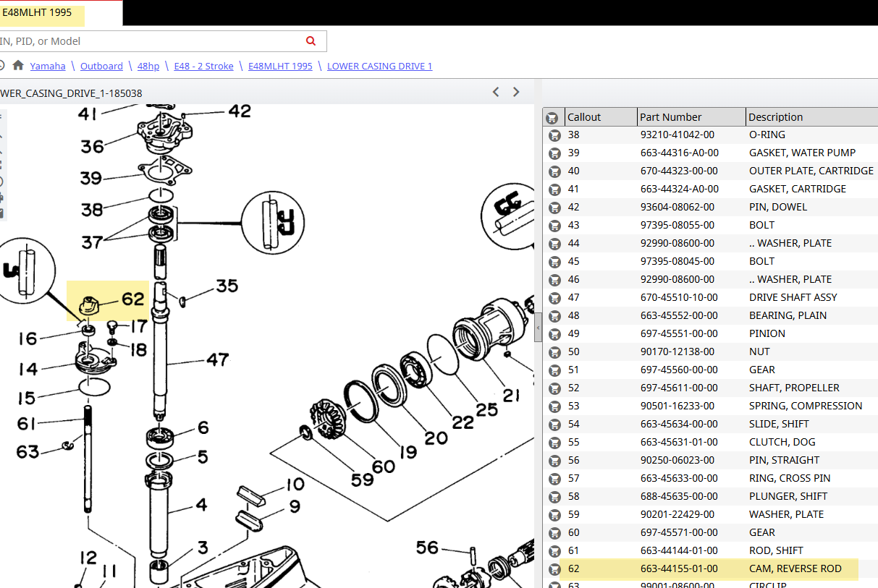Sort by Part Number column header
Viewport: 878px width, 588px height.
click(x=691, y=117)
